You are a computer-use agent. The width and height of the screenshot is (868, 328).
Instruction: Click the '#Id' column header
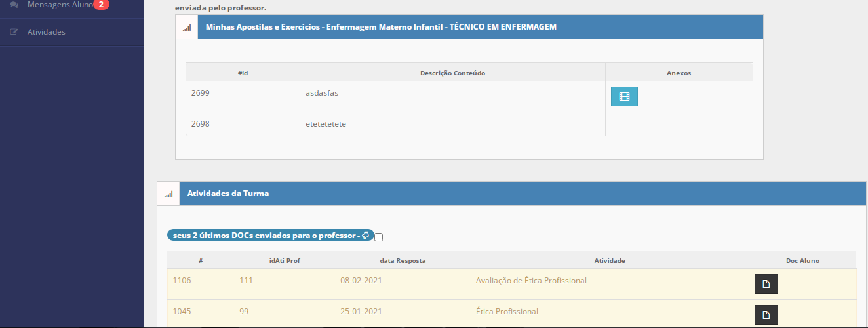(243, 73)
